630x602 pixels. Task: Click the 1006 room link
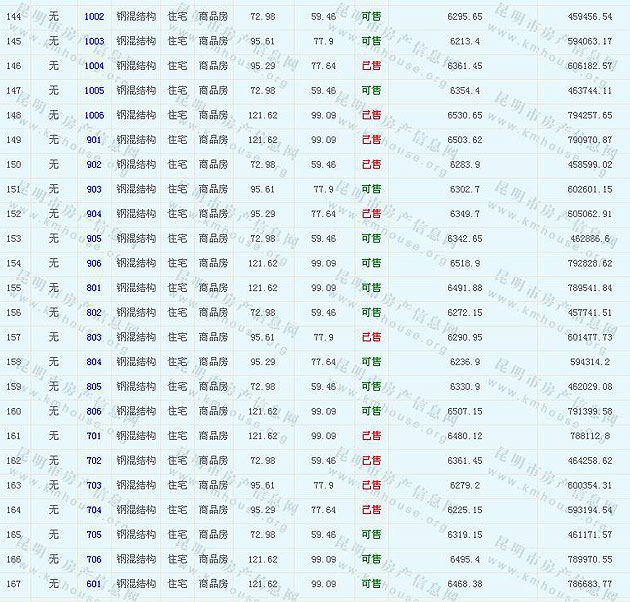tap(94, 116)
